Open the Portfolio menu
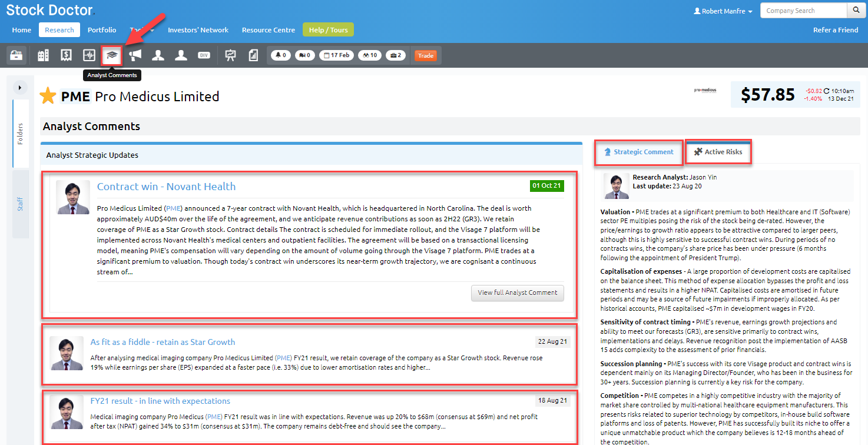The width and height of the screenshot is (868, 445). coord(102,30)
